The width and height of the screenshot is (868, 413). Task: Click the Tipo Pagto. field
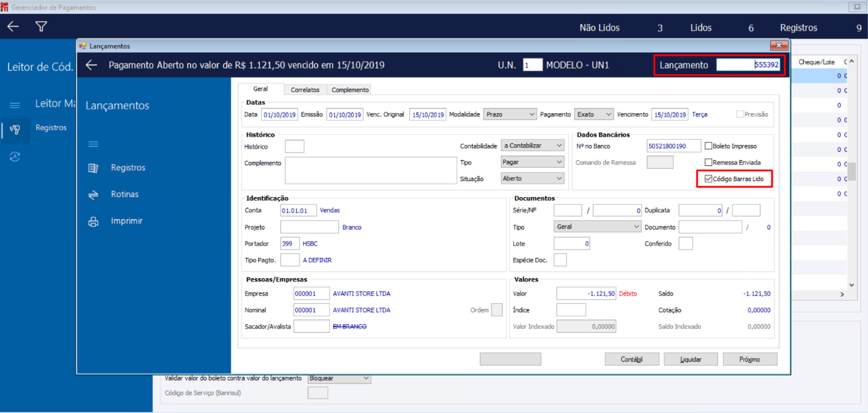(x=290, y=260)
